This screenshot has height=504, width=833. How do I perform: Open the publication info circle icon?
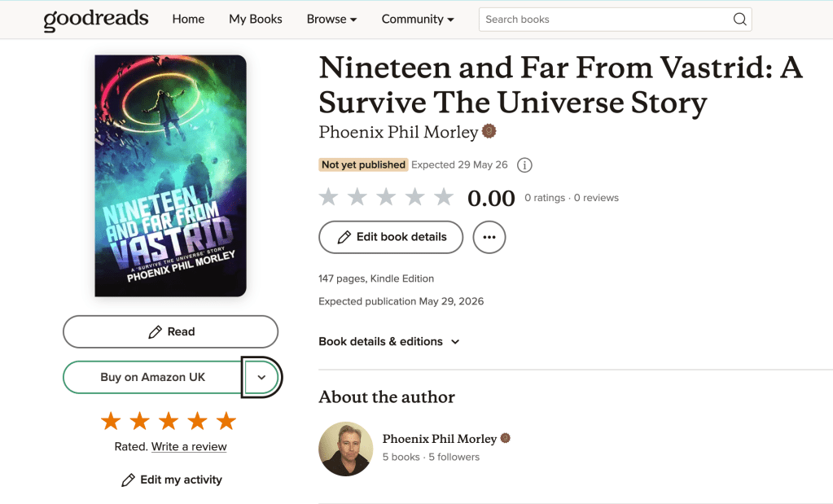coord(524,165)
